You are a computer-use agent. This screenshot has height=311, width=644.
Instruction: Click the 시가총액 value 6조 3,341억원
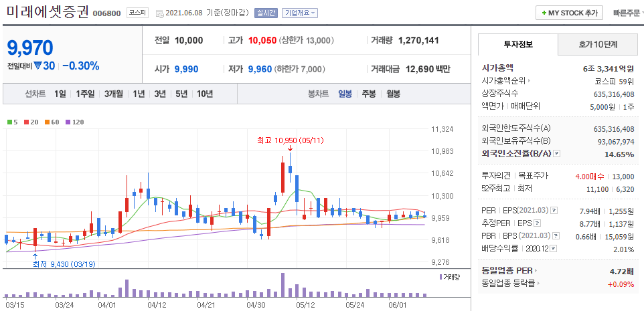pos(609,68)
